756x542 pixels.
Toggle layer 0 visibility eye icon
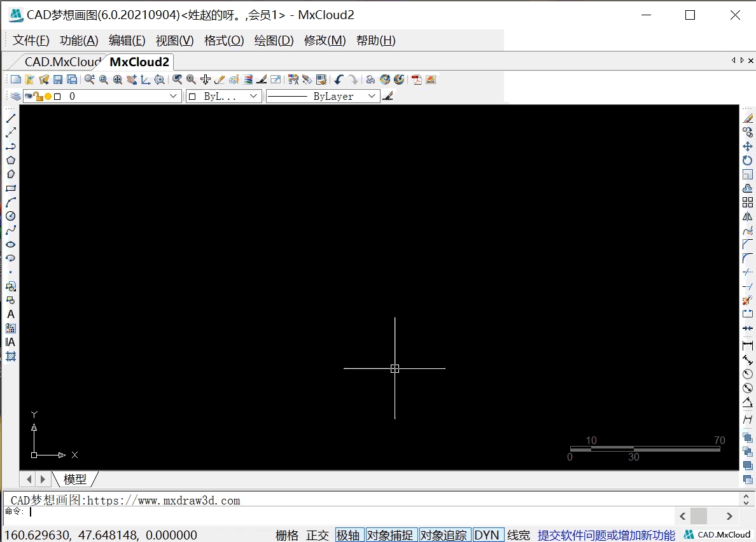tap(29, 96)
